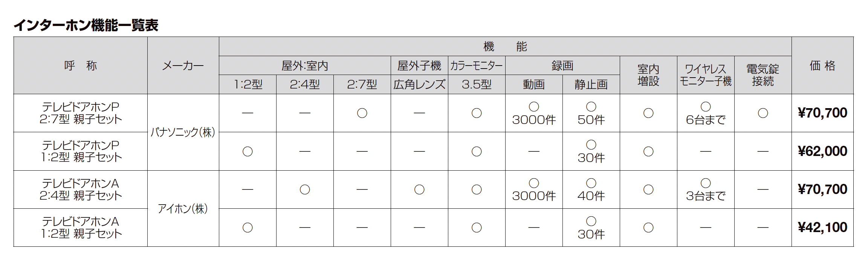Click the インターホン機能一覧表 title

[x=86, y=25]
